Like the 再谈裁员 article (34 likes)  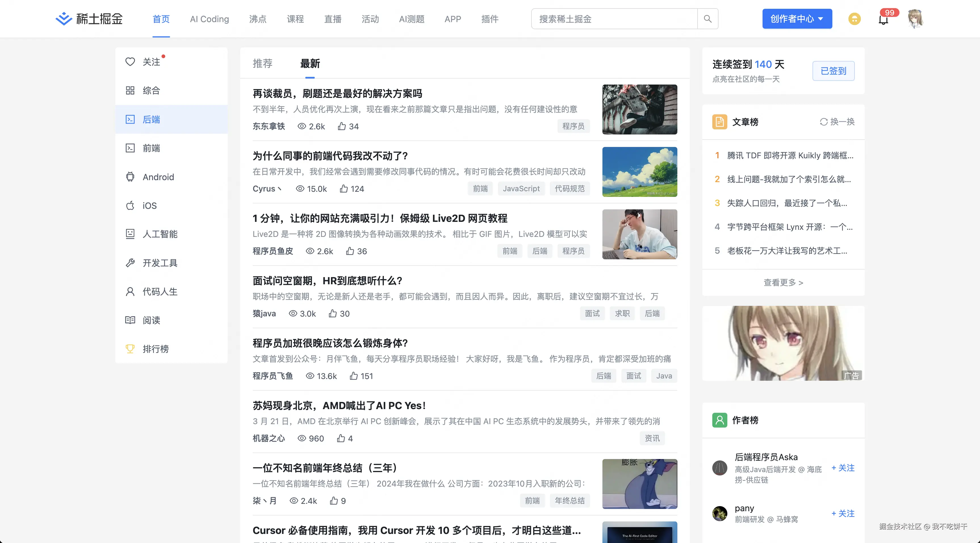342,126
